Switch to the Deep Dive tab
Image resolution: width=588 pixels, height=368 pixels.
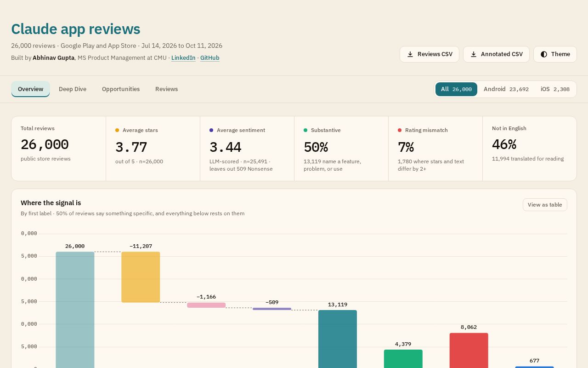[x=73, y=89]
